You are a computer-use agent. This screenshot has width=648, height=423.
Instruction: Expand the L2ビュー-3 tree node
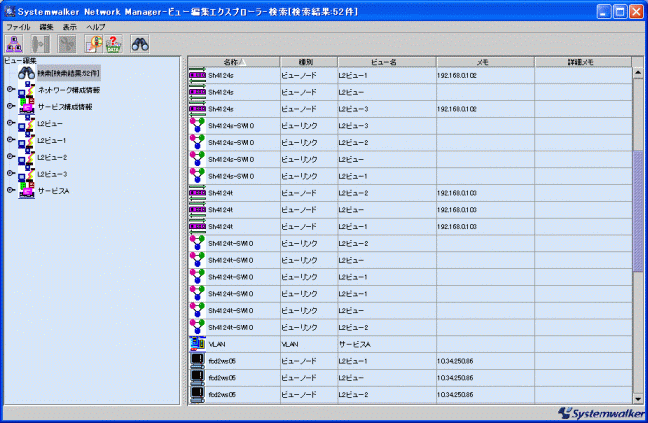10,173
